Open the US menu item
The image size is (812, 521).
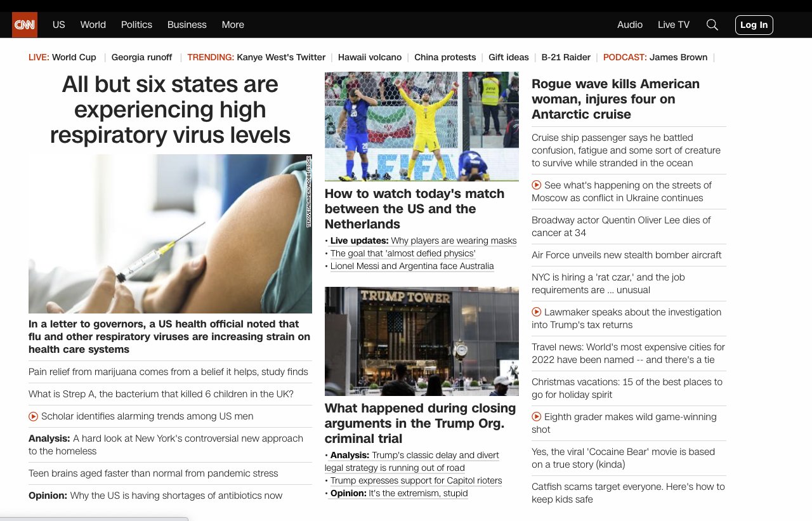59,25
